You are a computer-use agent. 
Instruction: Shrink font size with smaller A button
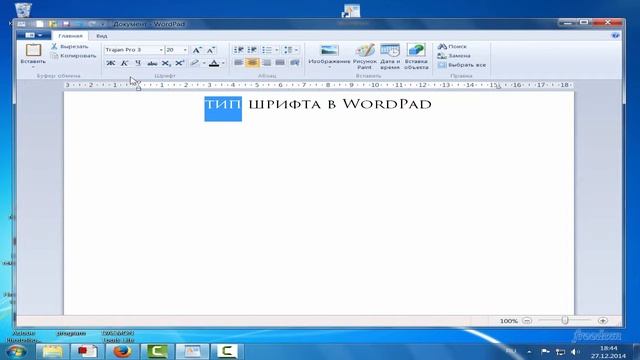(x=211, y=50)
